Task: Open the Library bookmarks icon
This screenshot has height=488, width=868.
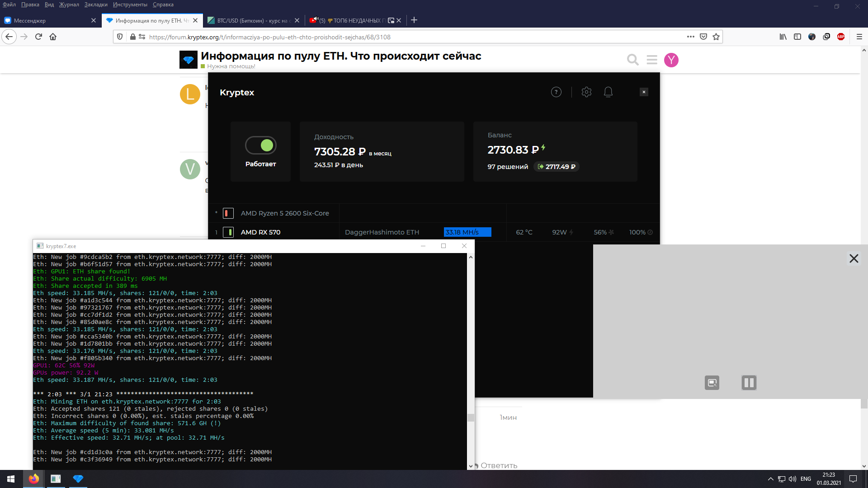Action: pyautogui.click(x=783, y=37)
